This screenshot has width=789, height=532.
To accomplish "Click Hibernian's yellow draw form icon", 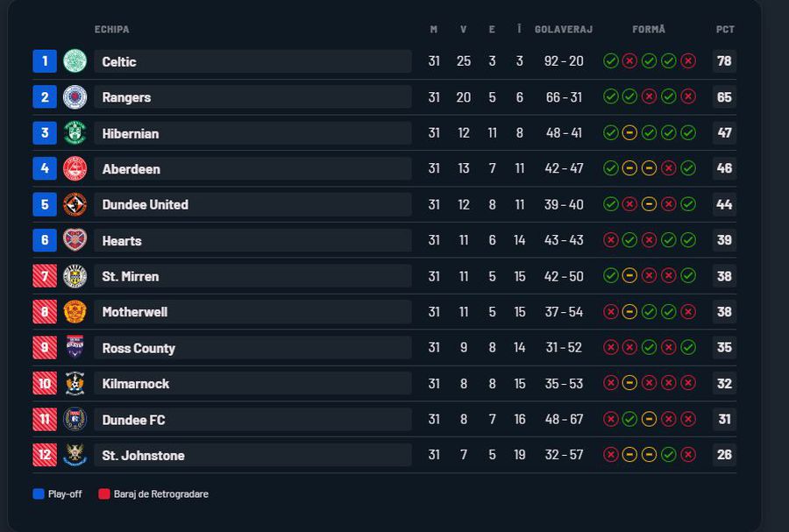I will pyautogui.click(x=629, y=132).
